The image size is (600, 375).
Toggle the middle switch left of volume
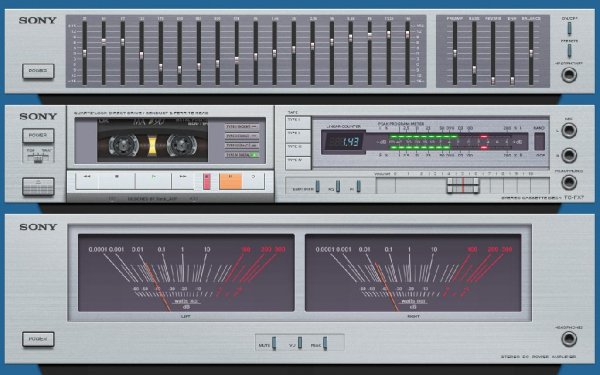pos(338,186)
